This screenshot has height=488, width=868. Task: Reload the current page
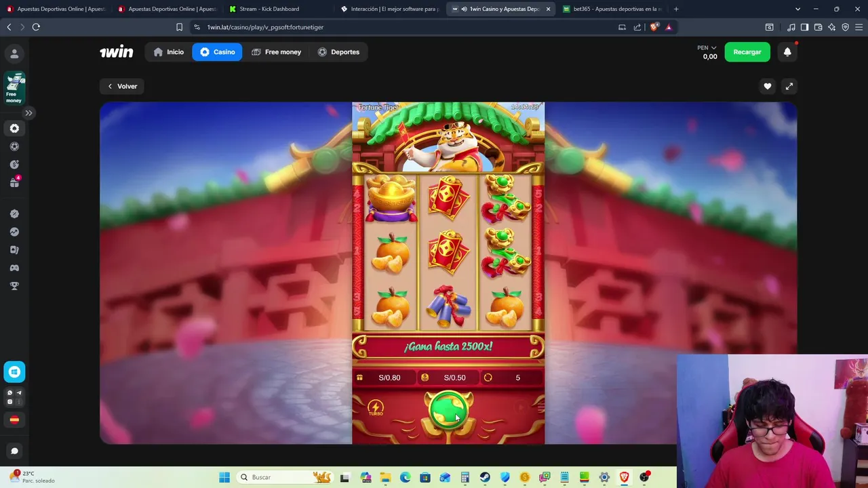(36, 27)
